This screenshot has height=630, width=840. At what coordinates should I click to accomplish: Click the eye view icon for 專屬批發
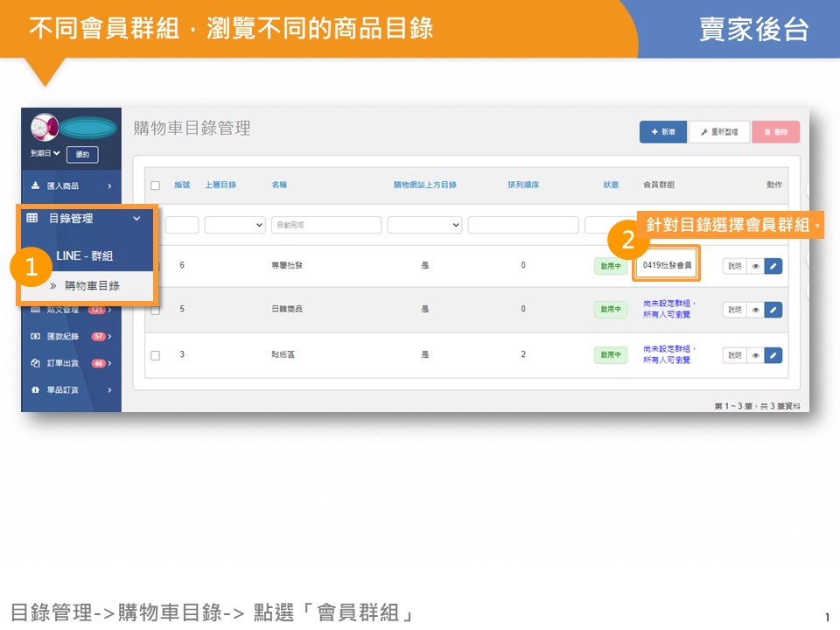point(754,265)
